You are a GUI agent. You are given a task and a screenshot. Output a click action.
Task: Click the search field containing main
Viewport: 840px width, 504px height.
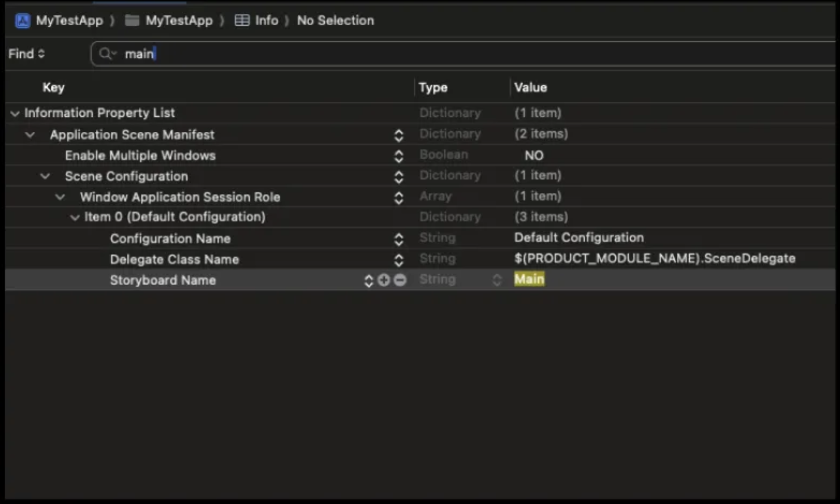[x=464, y=54]
